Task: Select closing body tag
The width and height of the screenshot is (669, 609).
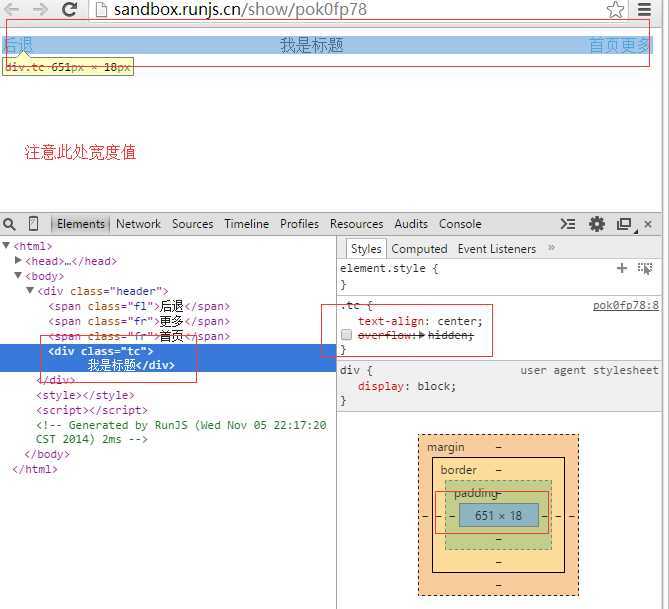Action: pos(47,454)
